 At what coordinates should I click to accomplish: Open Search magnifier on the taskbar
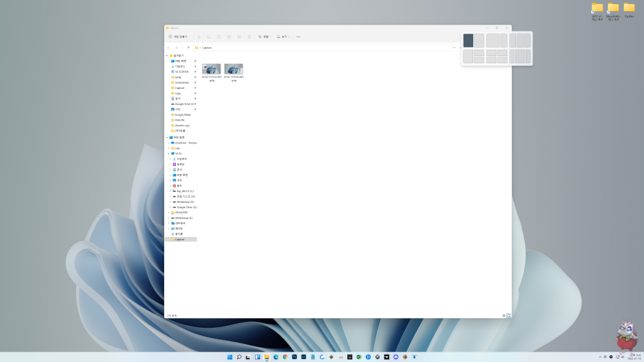coord(239,357)
